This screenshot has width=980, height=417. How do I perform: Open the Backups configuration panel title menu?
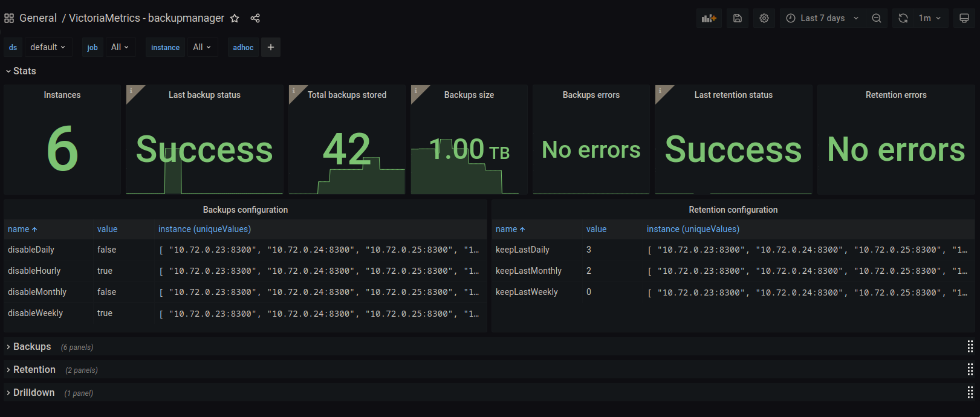coord(245,210)
